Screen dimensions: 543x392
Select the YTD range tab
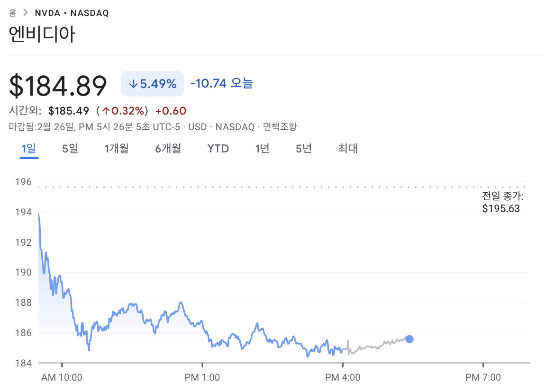click(x=218, y=149)
